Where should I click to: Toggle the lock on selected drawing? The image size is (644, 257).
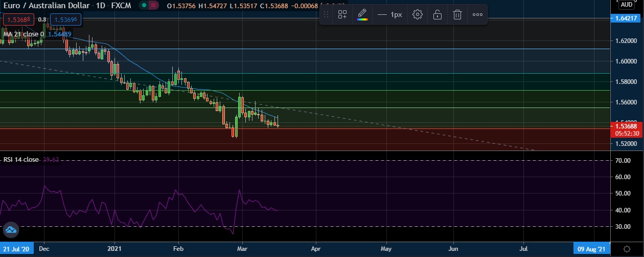point(438,14)
